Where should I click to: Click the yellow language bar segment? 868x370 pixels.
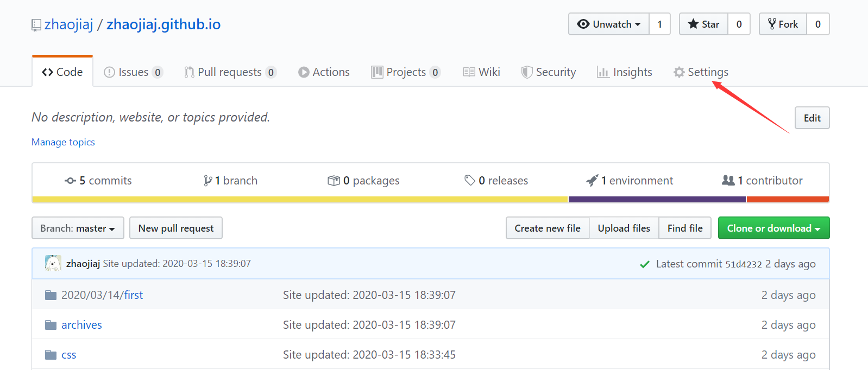300,200
